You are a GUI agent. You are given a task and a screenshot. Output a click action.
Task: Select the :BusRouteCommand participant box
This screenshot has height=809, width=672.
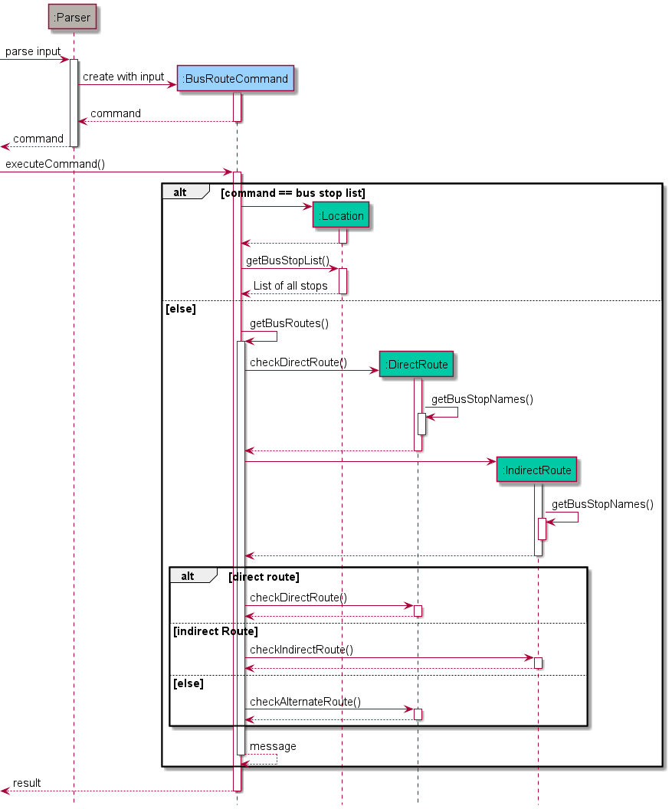click(x=235, y=79)
